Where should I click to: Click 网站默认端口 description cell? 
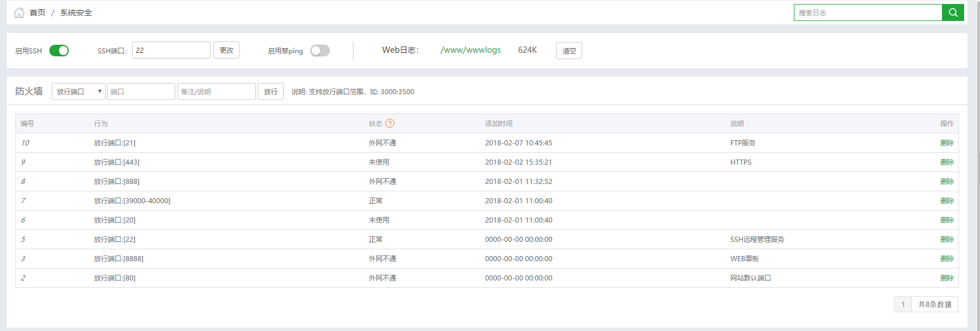[751, 278]
